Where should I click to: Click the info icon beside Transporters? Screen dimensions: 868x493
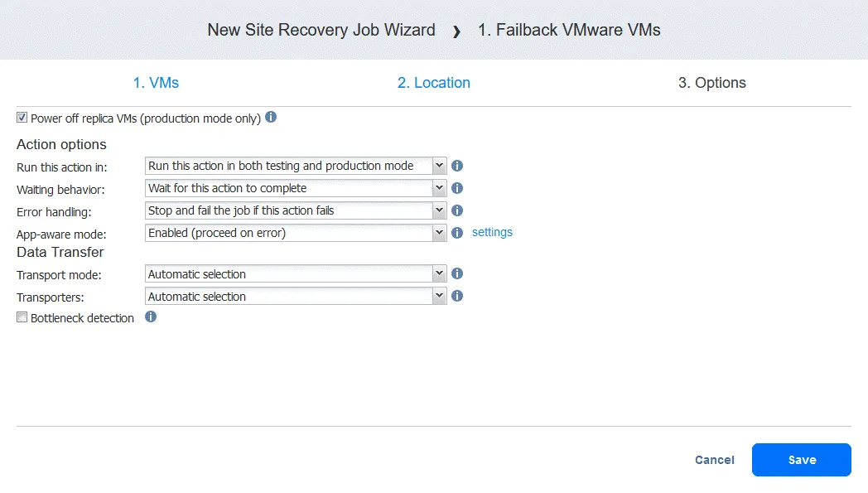point(456,296)
